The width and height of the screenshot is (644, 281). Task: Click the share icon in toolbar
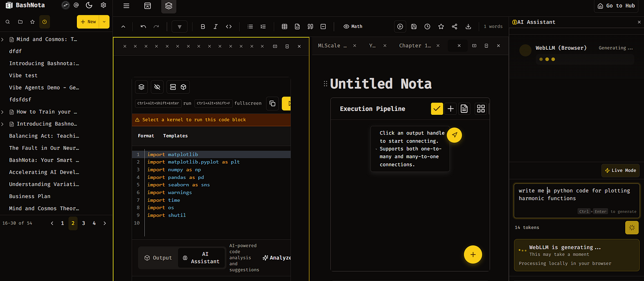455,27
